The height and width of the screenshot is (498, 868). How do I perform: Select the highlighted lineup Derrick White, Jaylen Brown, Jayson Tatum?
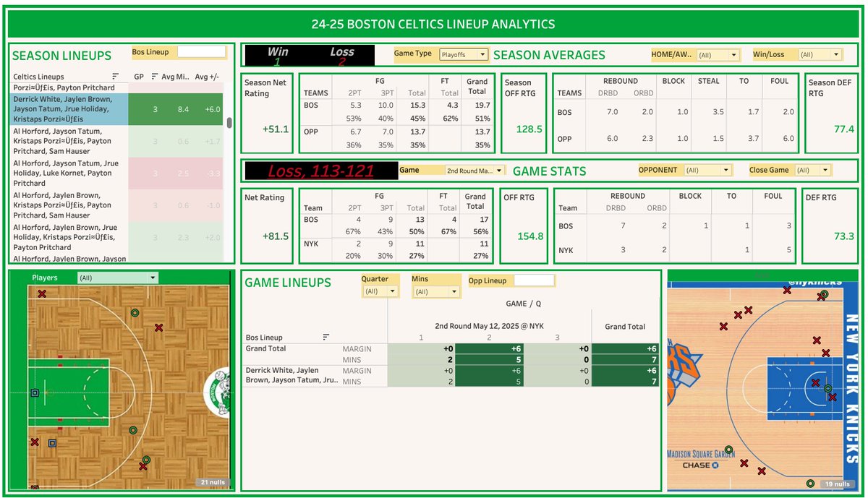click(x=117, y=109)
